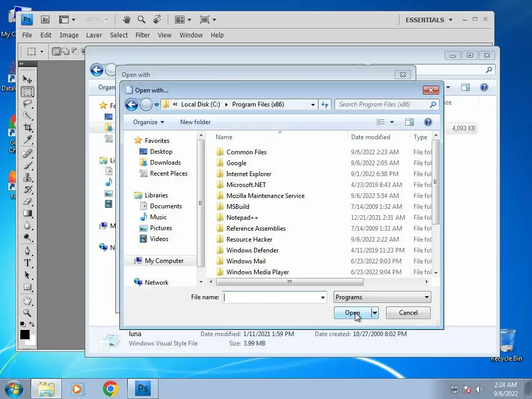Click the white background color swatch
Image resolution: width=532 pixels, height=399 pixels.
(x=32, y=341)
